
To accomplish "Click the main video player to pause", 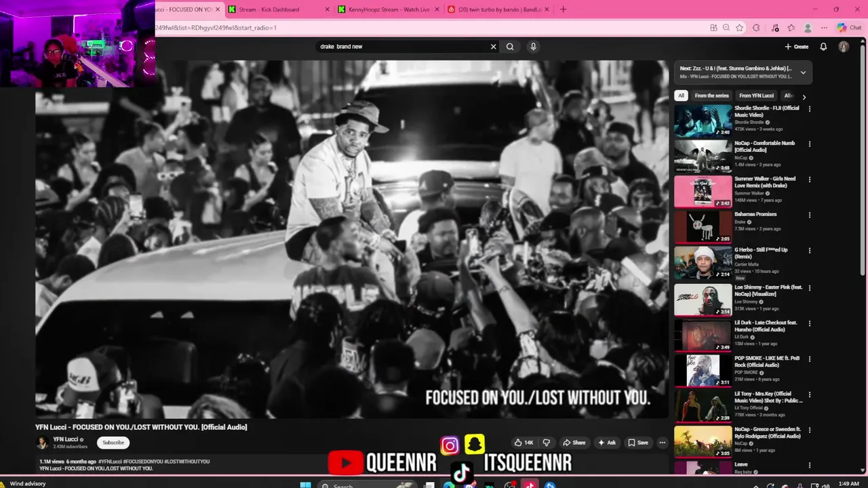I will pyautogui.click(x=352, y=239).
